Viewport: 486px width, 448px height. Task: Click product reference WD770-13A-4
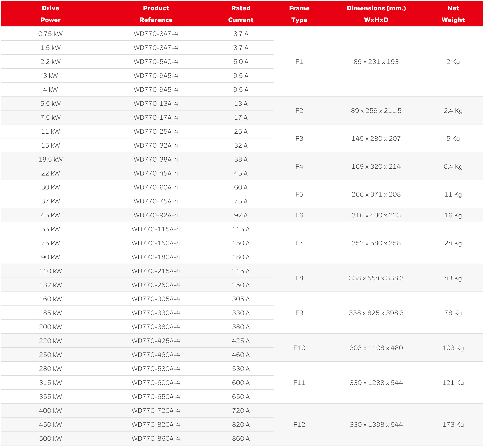(156, 103)
